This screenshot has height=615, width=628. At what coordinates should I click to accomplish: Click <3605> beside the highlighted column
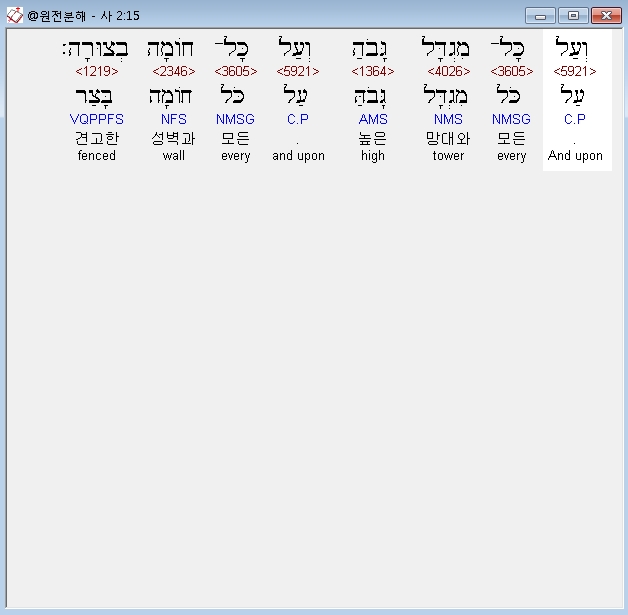pos(512,71)
